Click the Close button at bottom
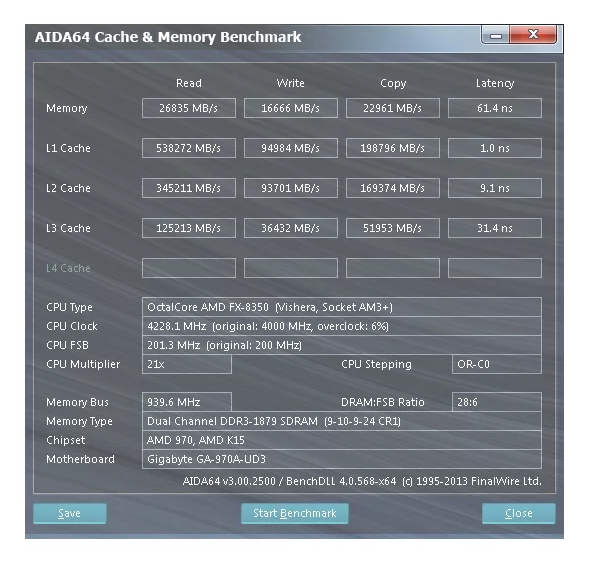This screenshot has width=600, height=565. (x=518, y=513)
